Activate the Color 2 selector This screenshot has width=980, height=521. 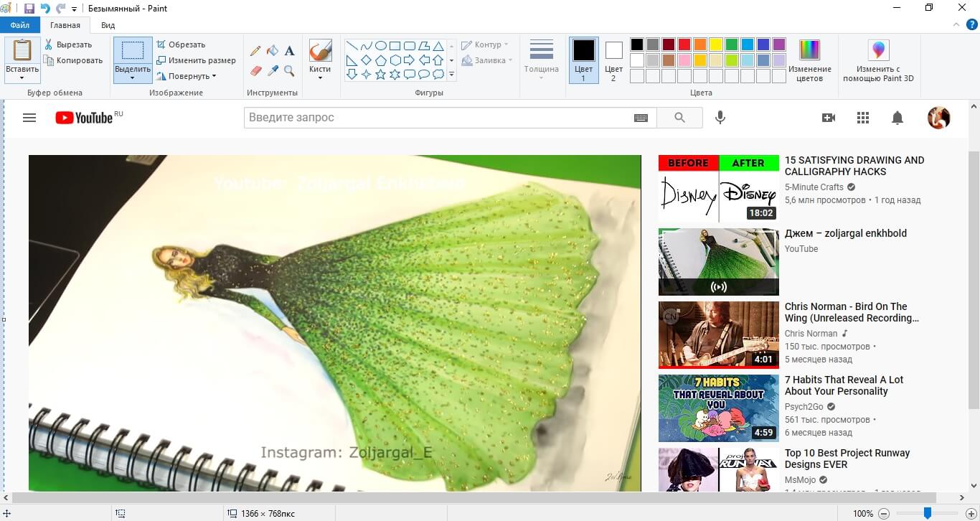tap(613, 60)
